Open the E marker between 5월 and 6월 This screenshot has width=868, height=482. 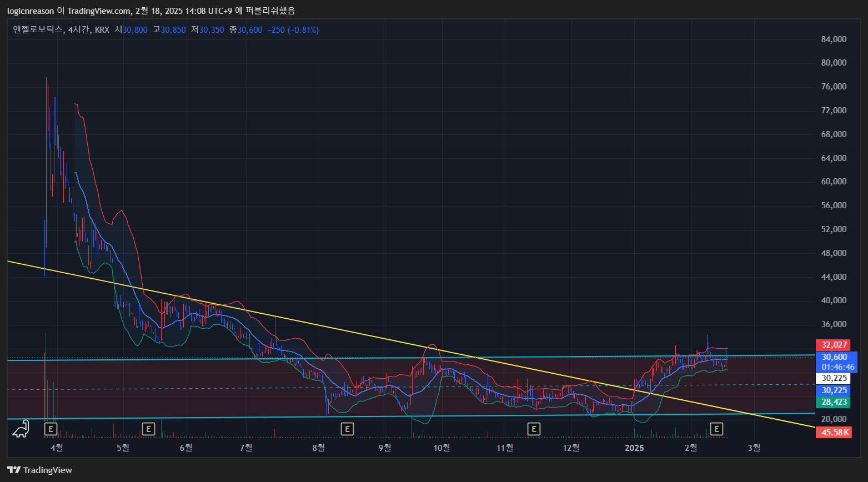click(x=148, y=429)
